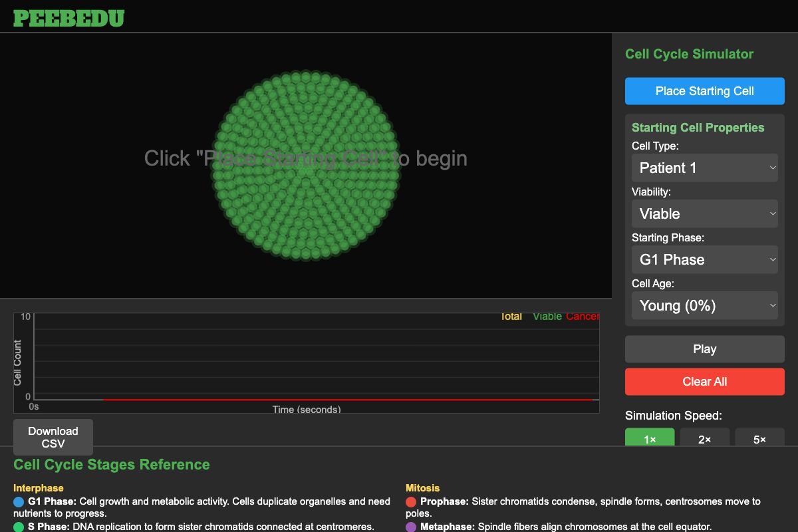Image resolution: width=798 pixels, height=532 pixels.
Task: Open the Cell Type dropdown
Action: pyautogui.click(x=704, y=168)
